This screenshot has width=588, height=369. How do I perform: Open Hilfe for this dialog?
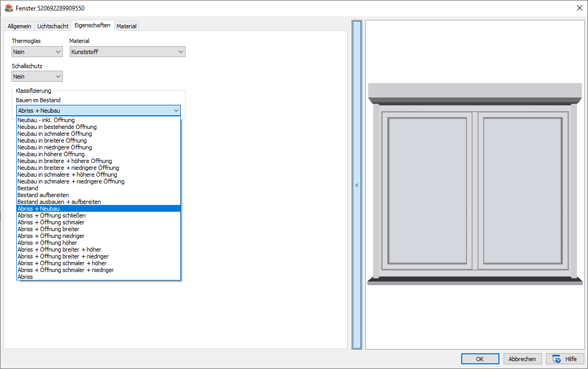tap(565, 359)
